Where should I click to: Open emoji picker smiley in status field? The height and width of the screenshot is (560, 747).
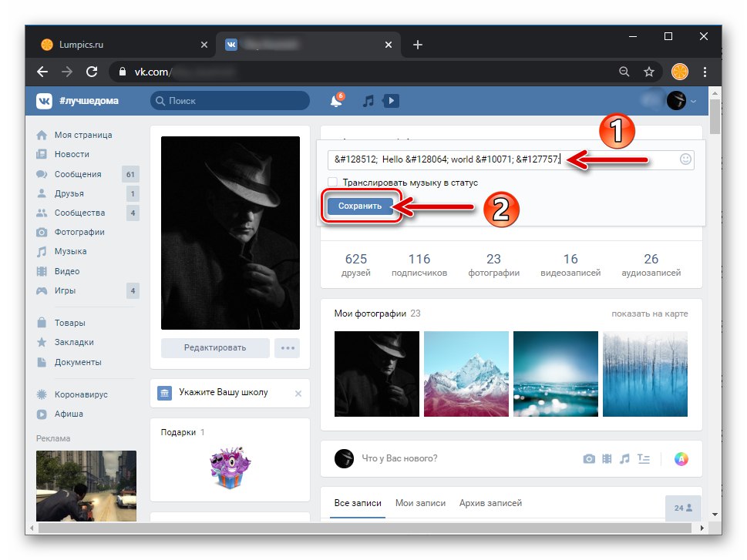click(x=685, y=159)
